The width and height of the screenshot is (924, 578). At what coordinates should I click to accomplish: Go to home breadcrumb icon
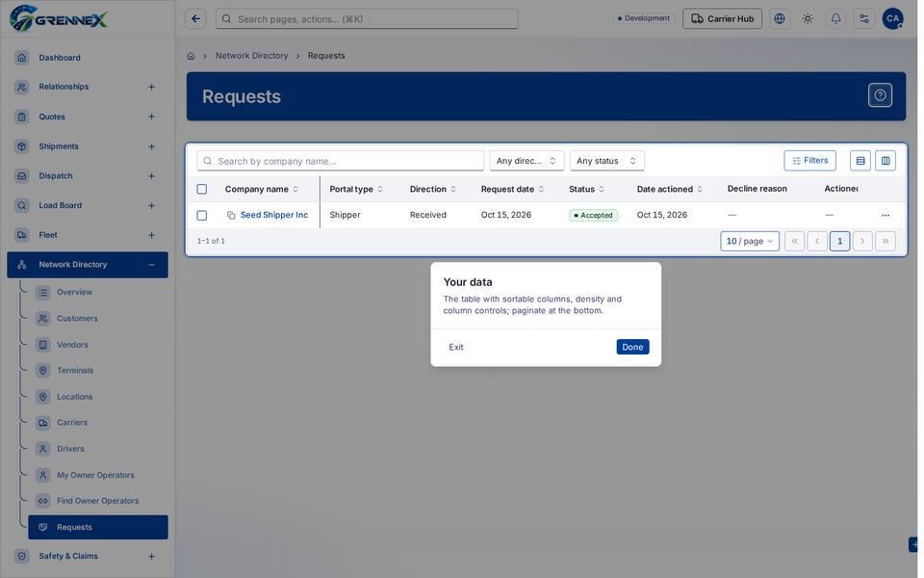pos(191,56)
